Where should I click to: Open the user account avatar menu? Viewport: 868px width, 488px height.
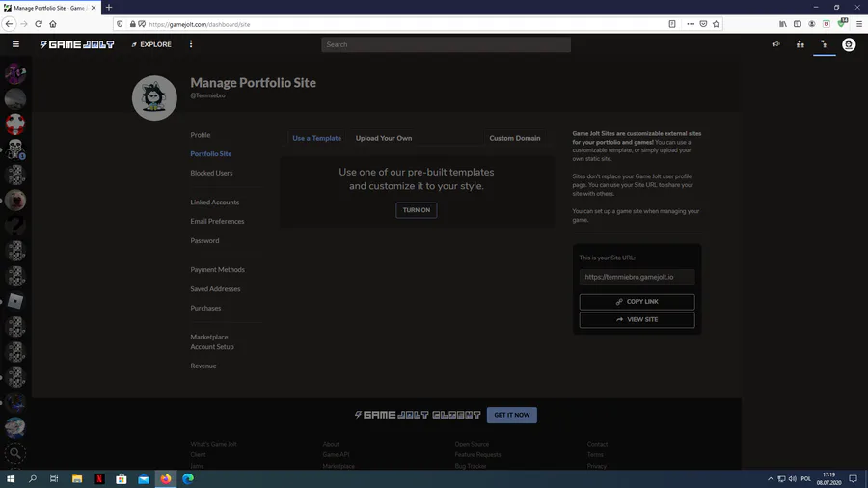point(848,44)
